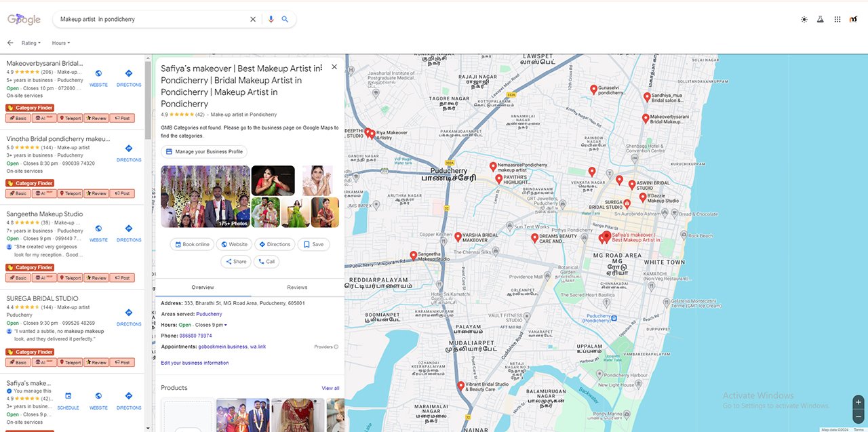This screenshot has height=432, width=868.
Task: Close the Safiya's makeover details panel
Action: point(334,67)
